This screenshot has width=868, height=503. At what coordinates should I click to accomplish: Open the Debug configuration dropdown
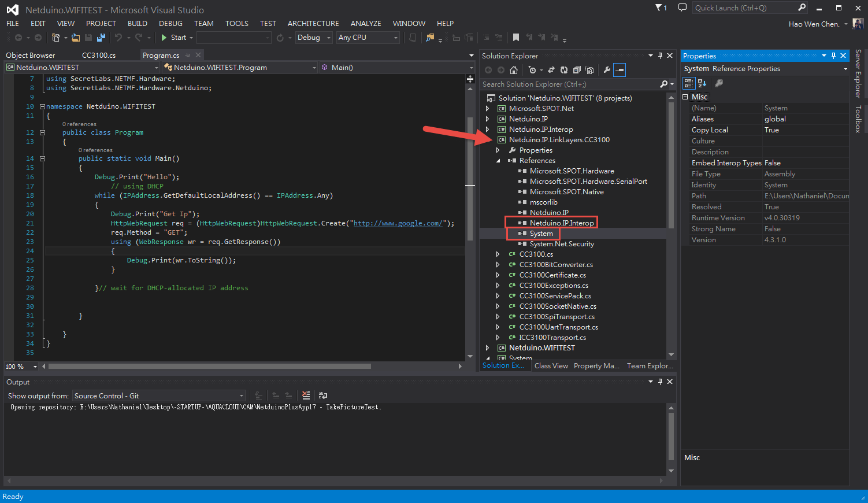[329, 38]
